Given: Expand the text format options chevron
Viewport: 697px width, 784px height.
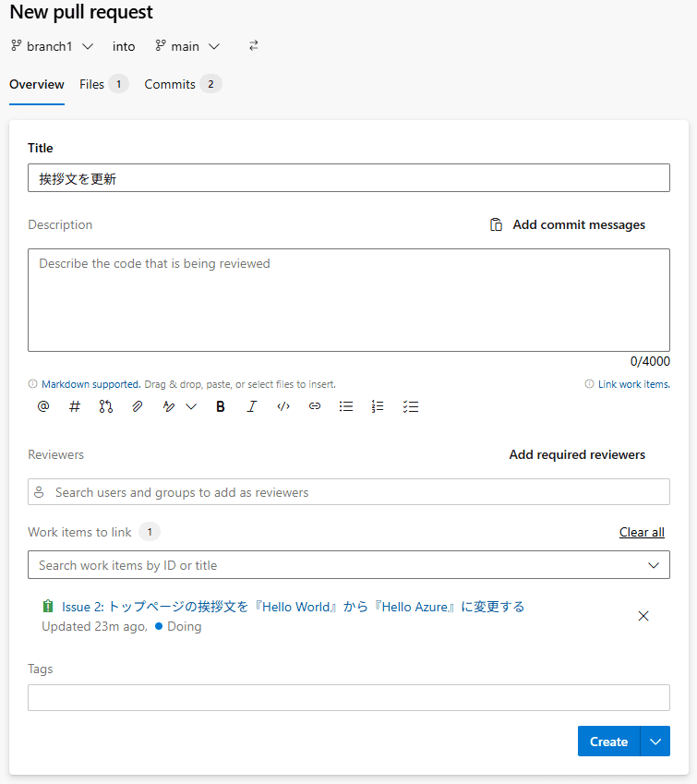Looking at the screenshot, I should pyautogui.click(x=191, y=406).
